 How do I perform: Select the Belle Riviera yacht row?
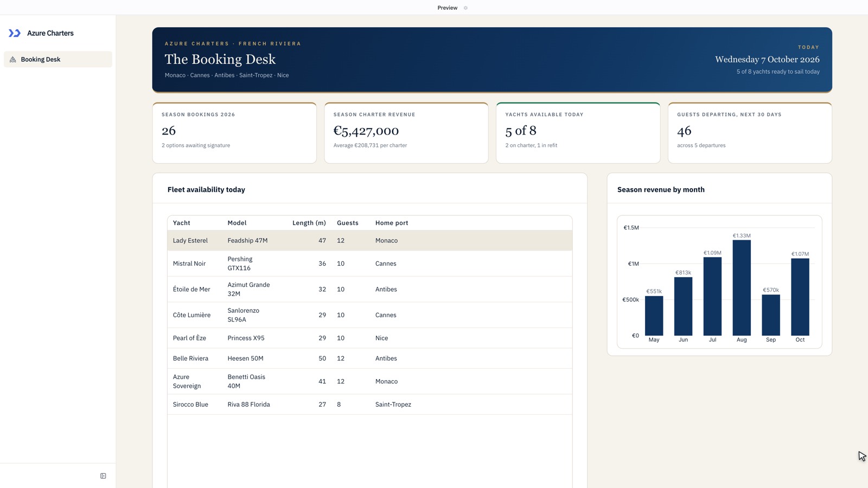tap(370, 358)
